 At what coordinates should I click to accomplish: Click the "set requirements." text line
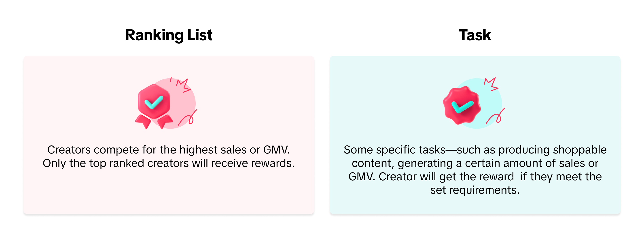pos(475,190)
